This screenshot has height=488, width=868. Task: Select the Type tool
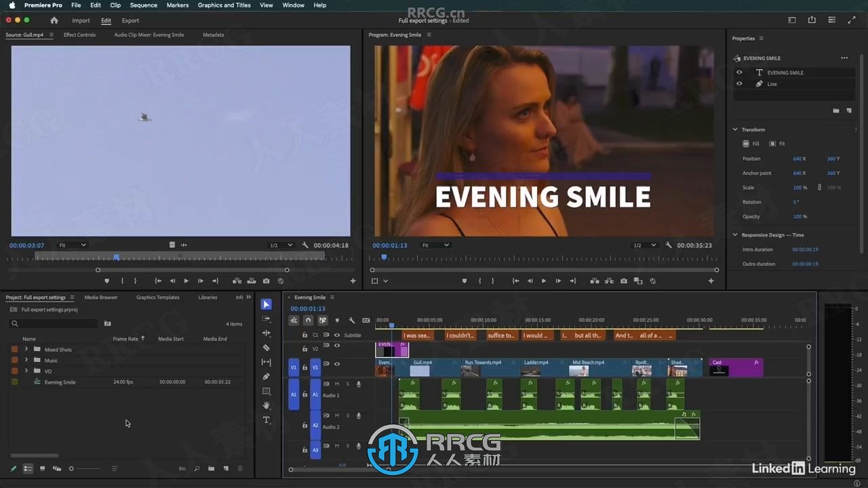click(267, 420)
